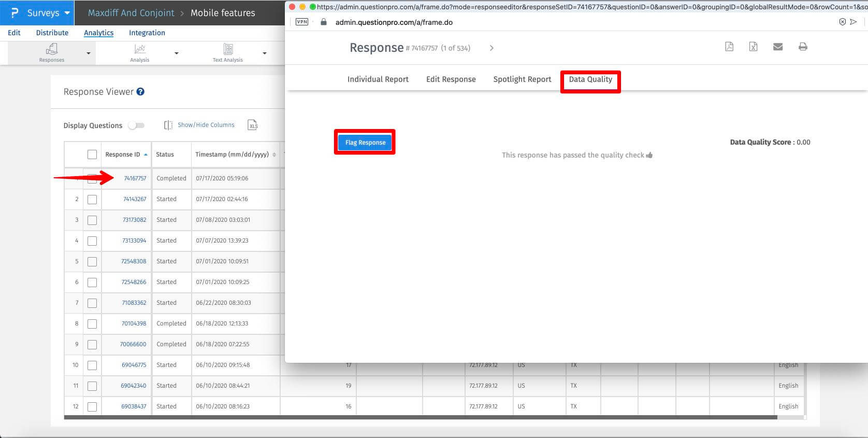Image resolution: width=868 pixels, height=438 pixels.
Task: Click the shield icon in the address bar
Action: click(x=842, y=22)
